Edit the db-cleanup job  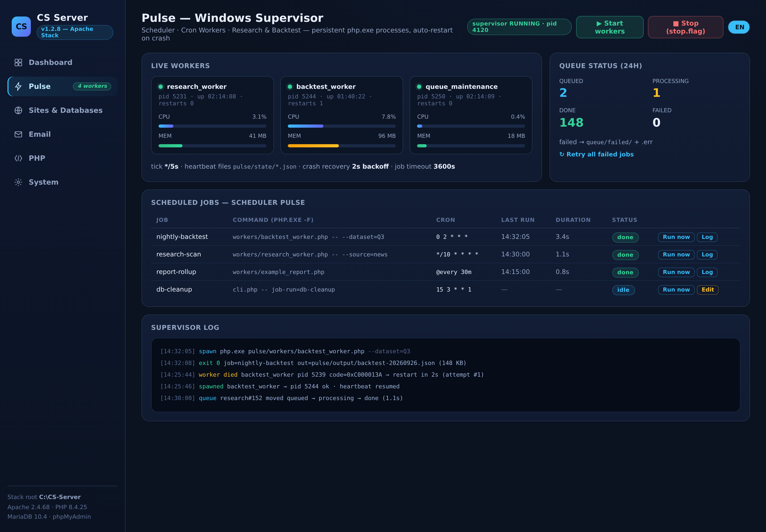(x=707, y=290)
